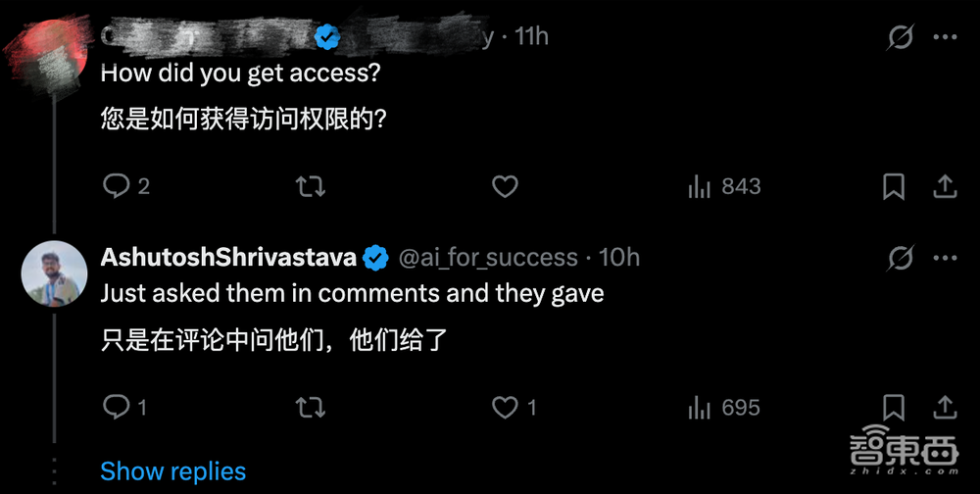
Task: Reply to AshutoshShrivastava's tweet
Action: click(117, 407)
